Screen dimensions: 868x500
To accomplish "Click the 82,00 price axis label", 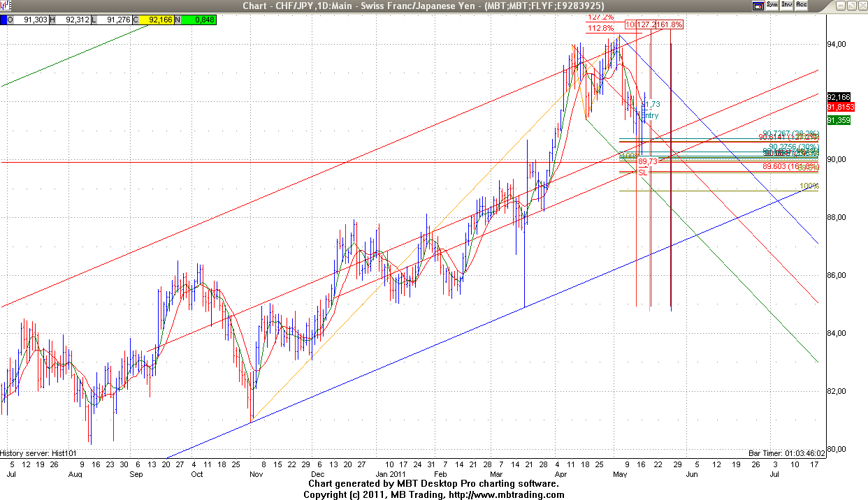I will (x=837, y=391).
